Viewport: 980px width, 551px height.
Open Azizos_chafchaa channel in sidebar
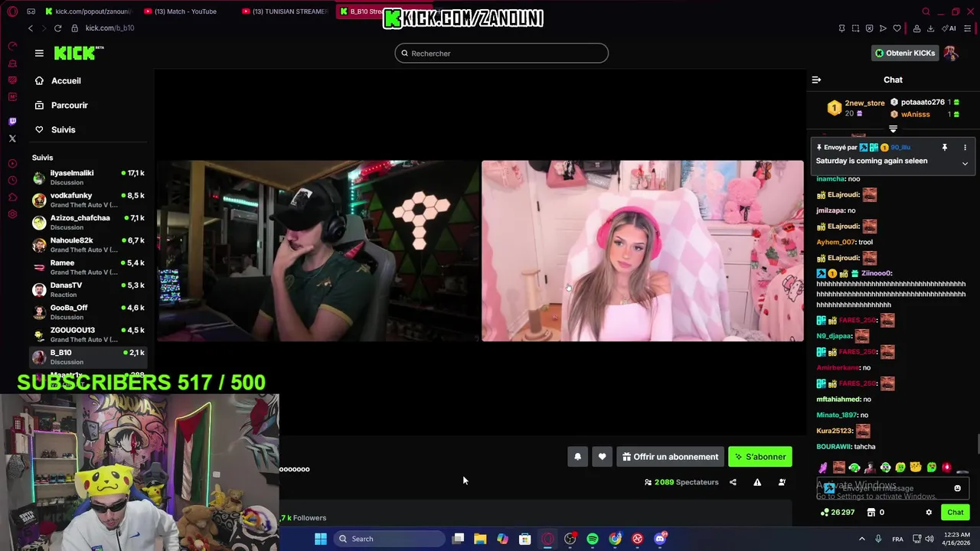tap(89, 222)
